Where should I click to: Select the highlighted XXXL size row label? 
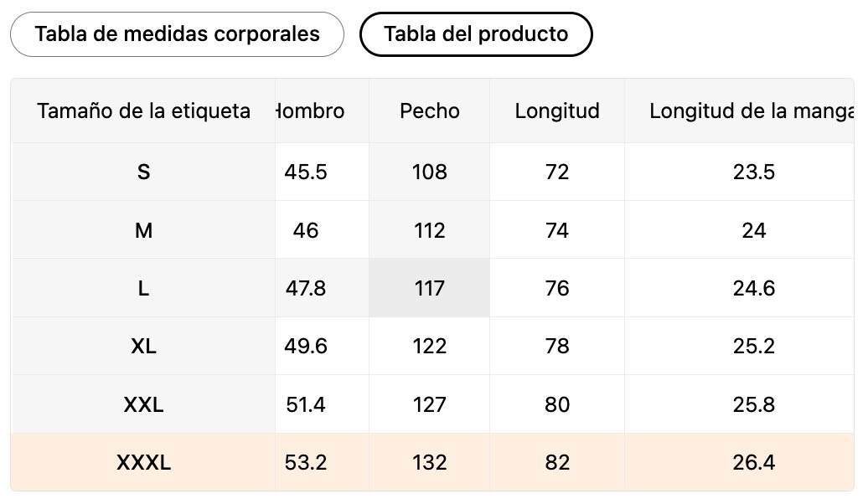(x=143, y=462)
